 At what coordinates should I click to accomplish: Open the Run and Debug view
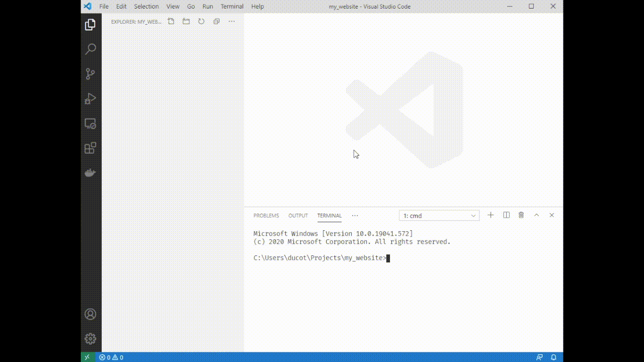coord(91,99)
